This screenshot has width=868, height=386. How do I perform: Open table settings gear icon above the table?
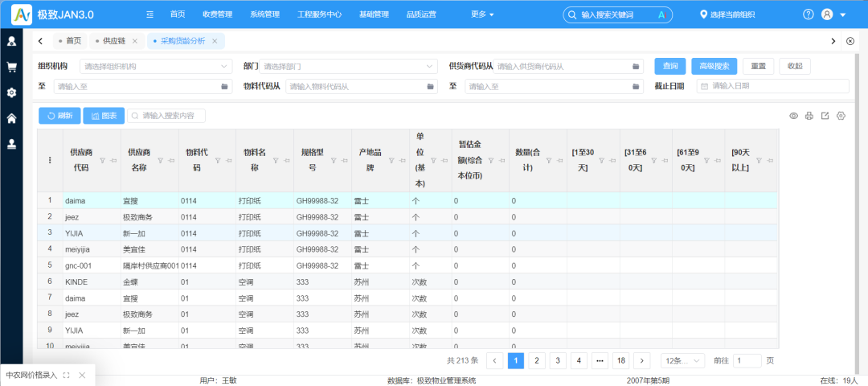pos(841,116)
